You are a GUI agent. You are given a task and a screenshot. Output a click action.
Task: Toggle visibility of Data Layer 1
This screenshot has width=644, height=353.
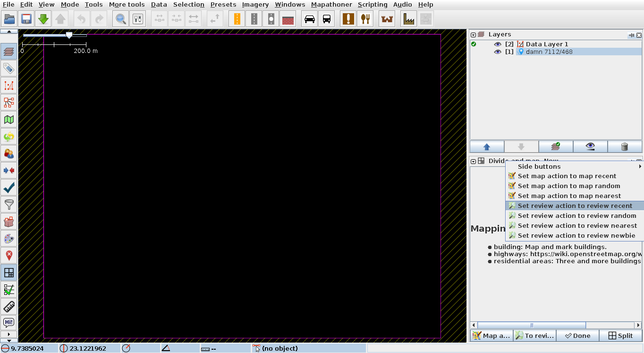[x=498, y=44]
